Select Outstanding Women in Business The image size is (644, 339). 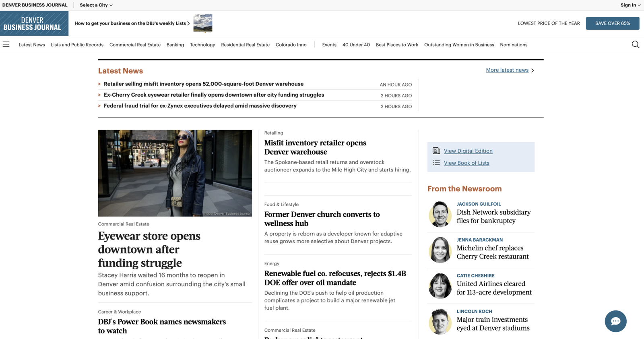pyautogui.click(x=459, y=45)
